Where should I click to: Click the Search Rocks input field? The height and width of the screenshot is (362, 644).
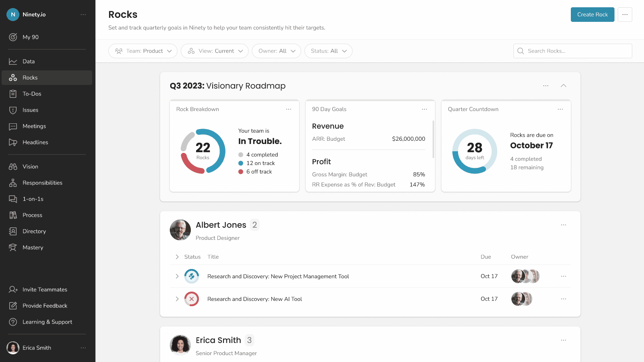tap(577, 51)
